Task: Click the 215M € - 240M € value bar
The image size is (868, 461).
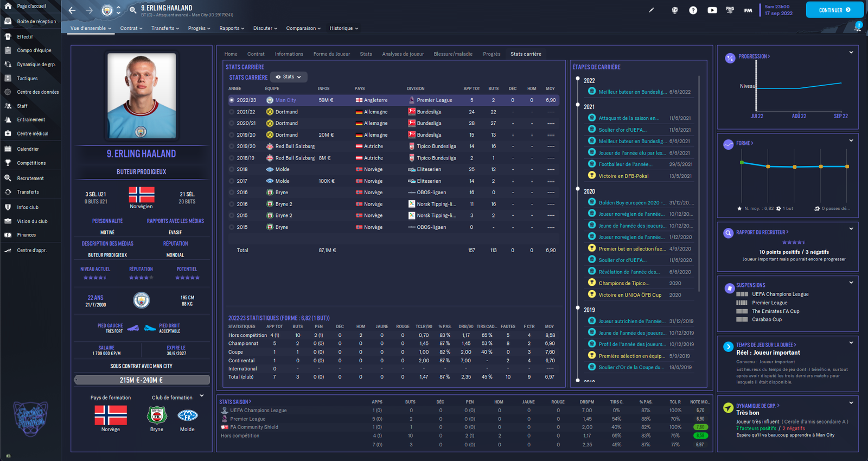Action: [142, 380]
